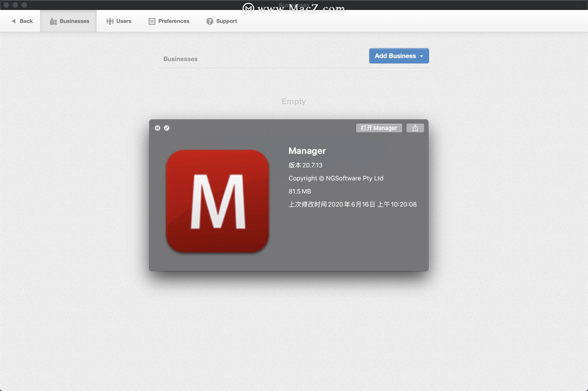Click the red Manager app icon

coord(217,201)
